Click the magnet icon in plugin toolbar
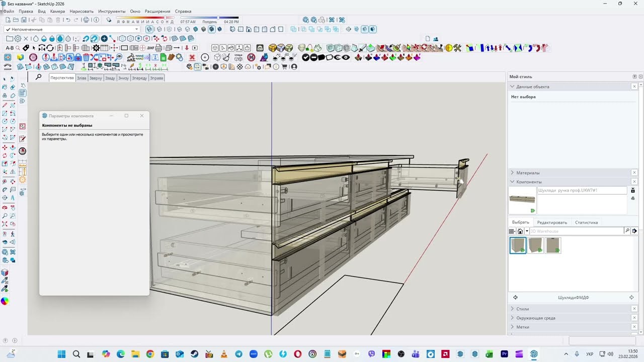Viewport: 644px width, 362px height. 86,39
